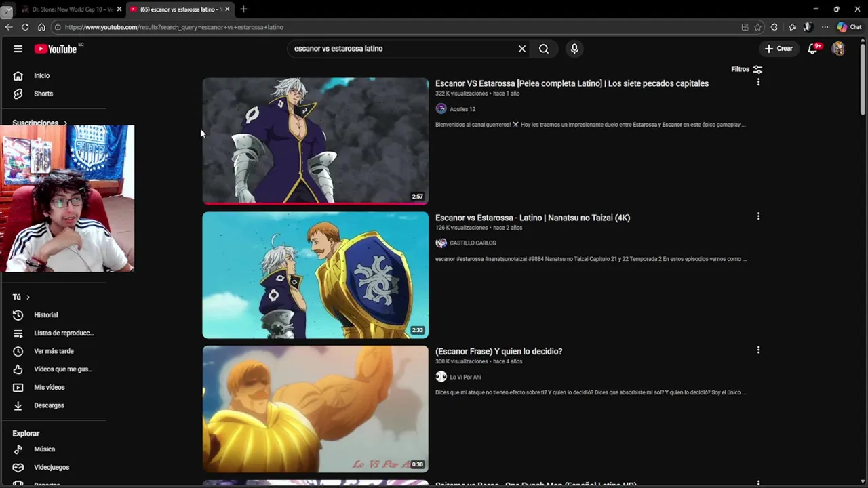Click the Explorar section heading
This screenshot has height=488, width=868.
coord(26,434)
